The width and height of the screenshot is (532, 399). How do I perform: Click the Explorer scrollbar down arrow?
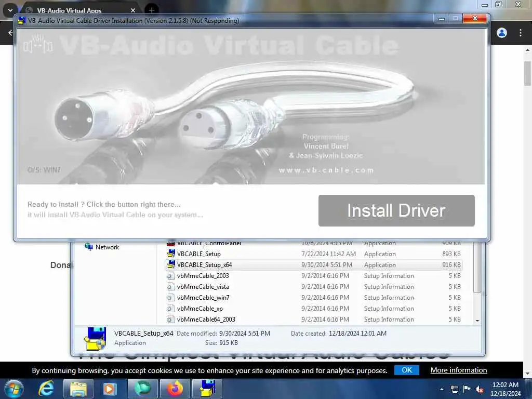click(477, 320)
